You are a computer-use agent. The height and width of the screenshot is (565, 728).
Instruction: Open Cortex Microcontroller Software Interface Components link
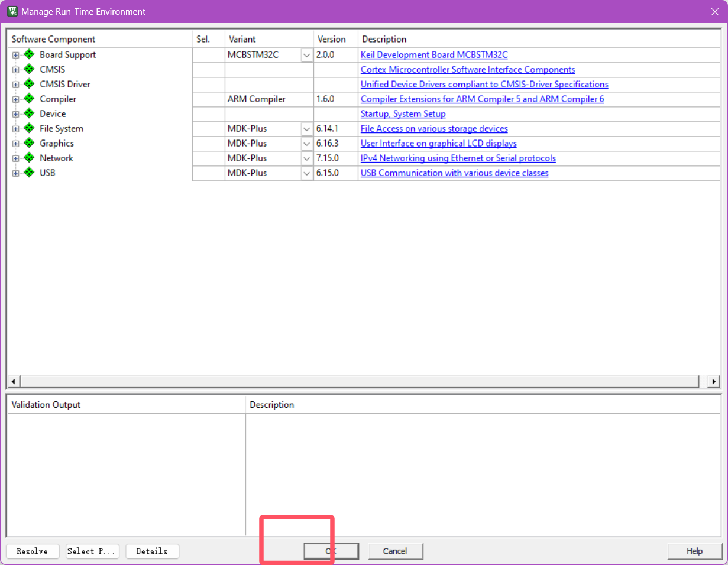click(468, 69)
